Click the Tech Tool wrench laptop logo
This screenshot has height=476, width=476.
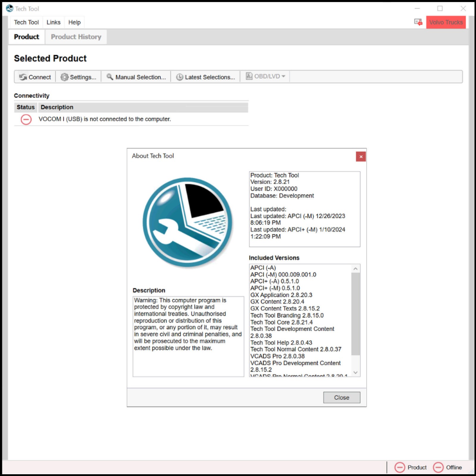[188, 223]
